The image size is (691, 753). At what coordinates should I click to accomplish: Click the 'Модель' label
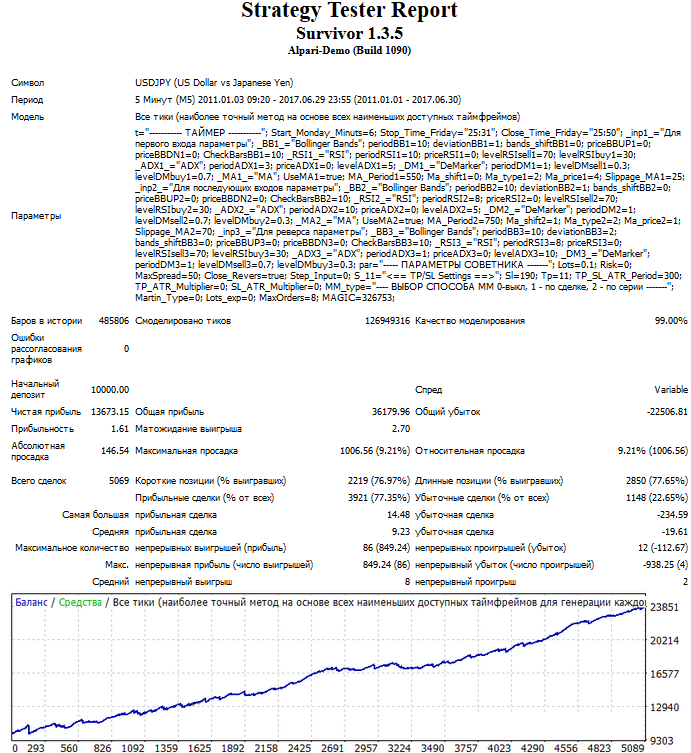coord(27,117)
